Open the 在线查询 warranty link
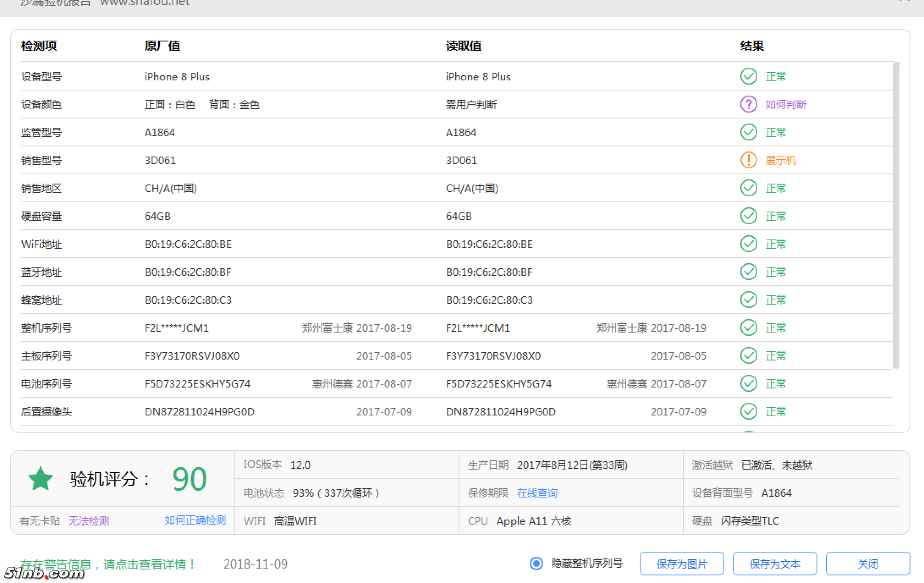Image resolution: width=924 pixels, height=583 pixels. [x=537, y=493]
